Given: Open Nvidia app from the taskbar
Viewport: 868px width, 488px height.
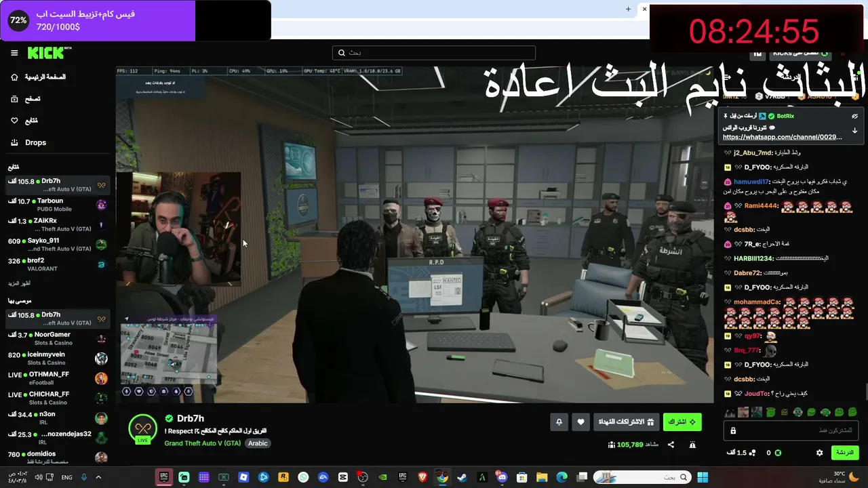Looking at the screenshot, I should [382, 477].
